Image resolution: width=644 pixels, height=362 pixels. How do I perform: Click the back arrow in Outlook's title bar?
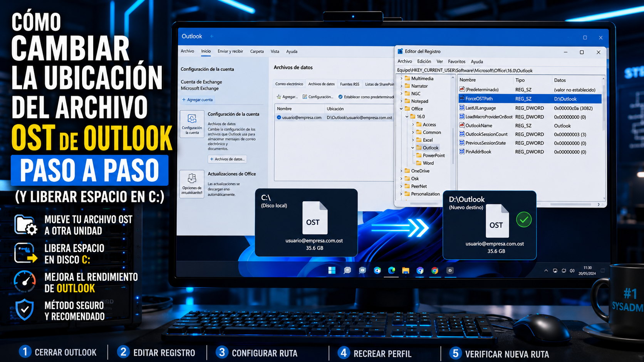pyautogui.click(x=212, y=36)
